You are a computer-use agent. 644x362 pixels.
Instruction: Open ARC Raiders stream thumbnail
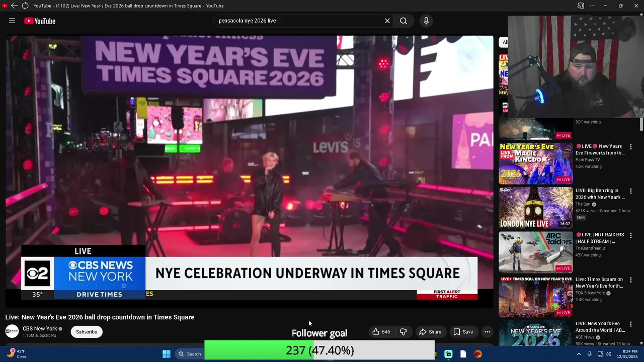click(536, 252)
